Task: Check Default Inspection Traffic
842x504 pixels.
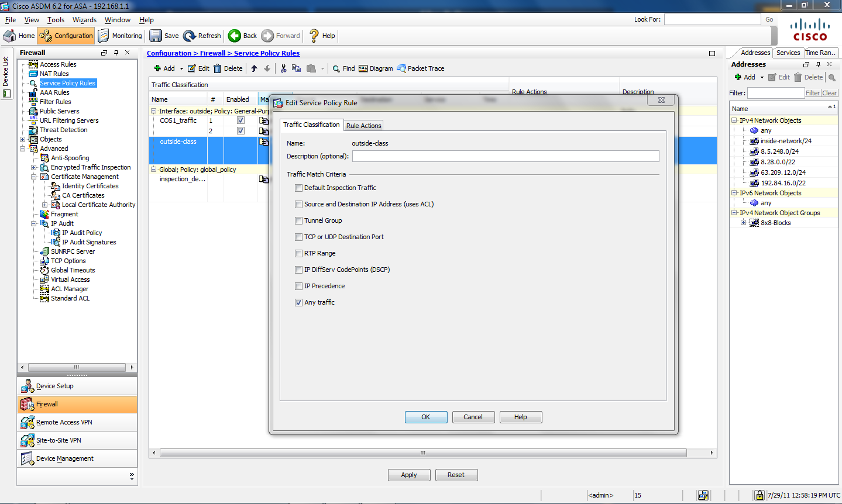Action: [298, 188]
